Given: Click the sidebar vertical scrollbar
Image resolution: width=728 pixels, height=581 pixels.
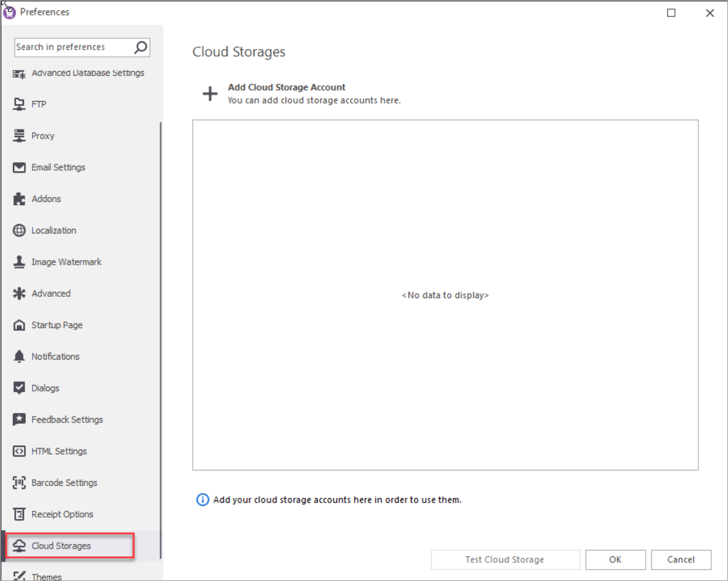Looking at the screenshot, I should coord(160,340).
